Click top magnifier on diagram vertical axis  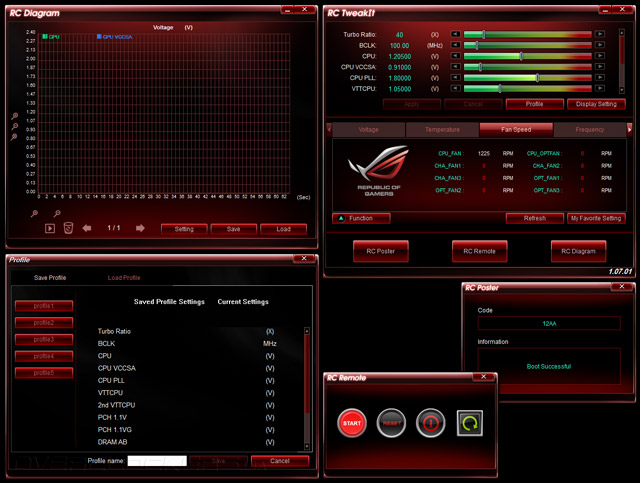coord(14,116)
